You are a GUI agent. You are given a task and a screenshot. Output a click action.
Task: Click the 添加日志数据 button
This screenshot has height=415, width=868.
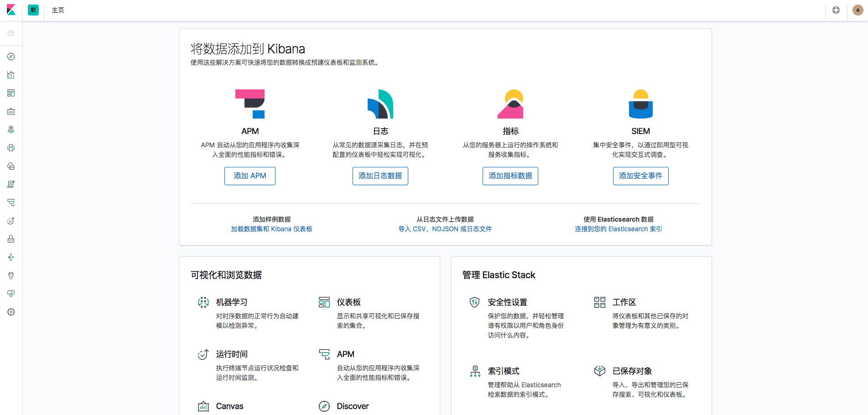point(380,176)
